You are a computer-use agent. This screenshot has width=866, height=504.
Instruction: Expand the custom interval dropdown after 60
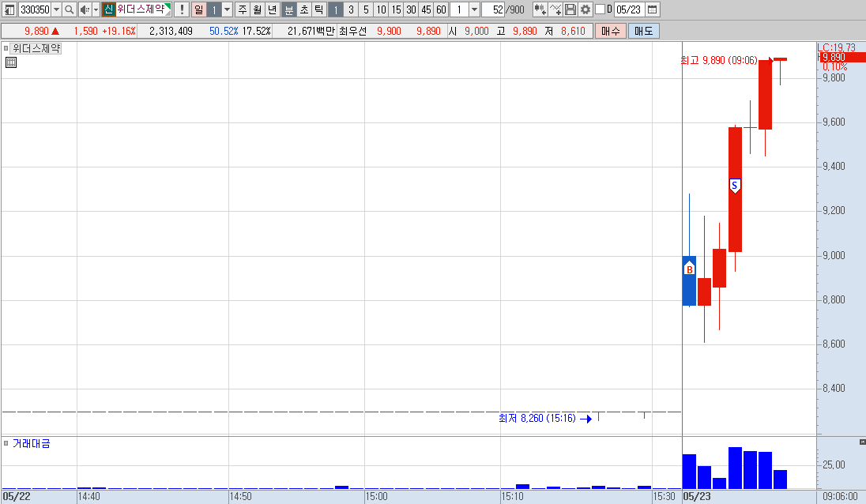click(x=474, y=9)
